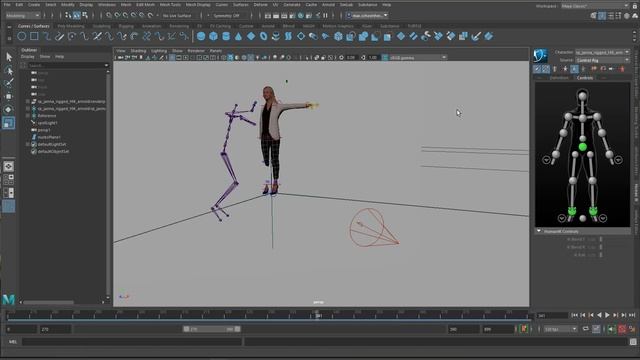Select the persp1 camera in the Outliner

[44, 130]
